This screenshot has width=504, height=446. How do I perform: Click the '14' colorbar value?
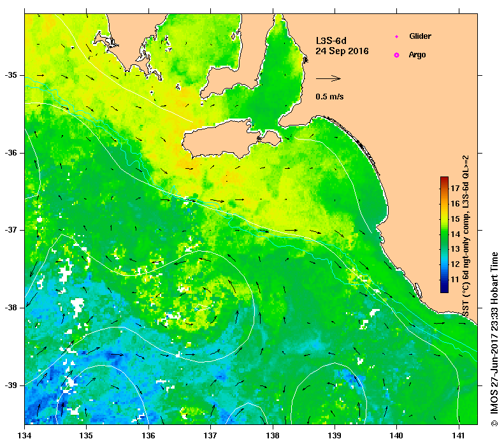(x=455, y=234)
